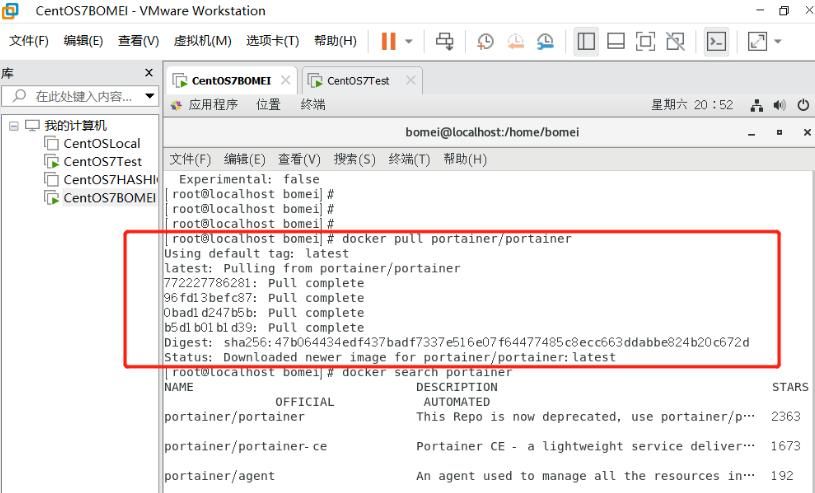Click the 'docker pull portainer/portainer' command text
Image resolution: width=815 pixels, height=493 pixels.
pos(457,239)
